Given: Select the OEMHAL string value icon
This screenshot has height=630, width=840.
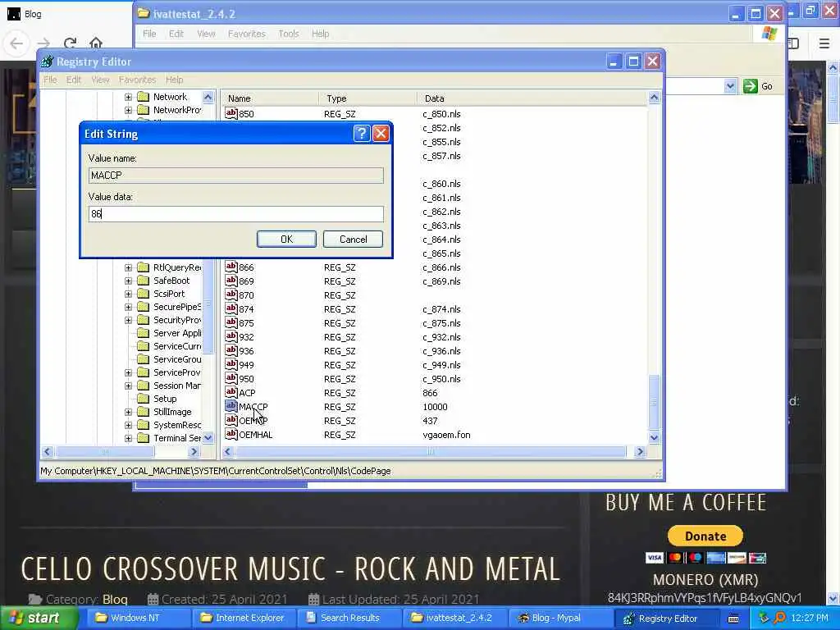Looking at the screenshot, I should coord(231,433).
